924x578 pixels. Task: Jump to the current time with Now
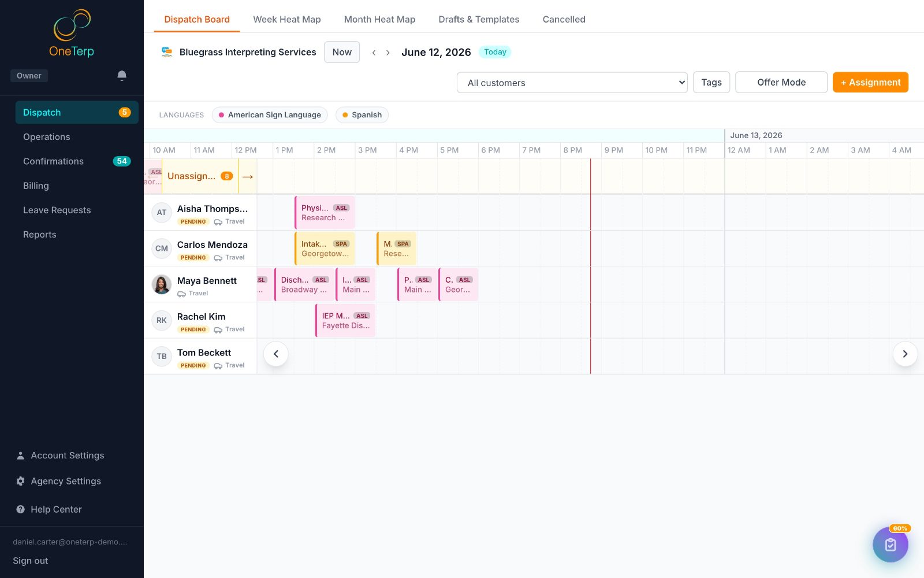[x=342, y=52]
